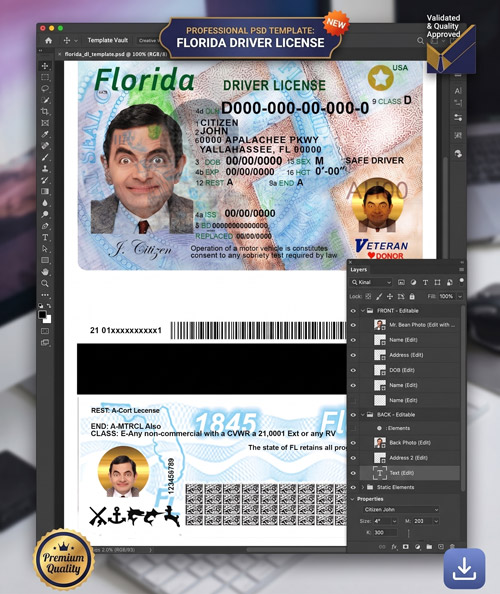The height and width of the screenshot is (594, 500).
Task: Open the Fill percentage dropdown arrow
Action: [x=460, y=296]
